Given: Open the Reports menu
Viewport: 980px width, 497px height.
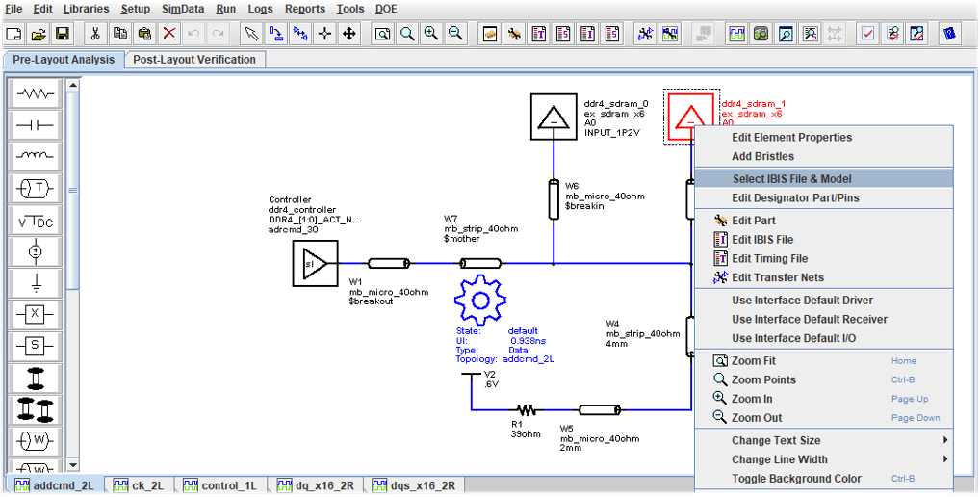Looking at the screenshot, I should point(305,9).
